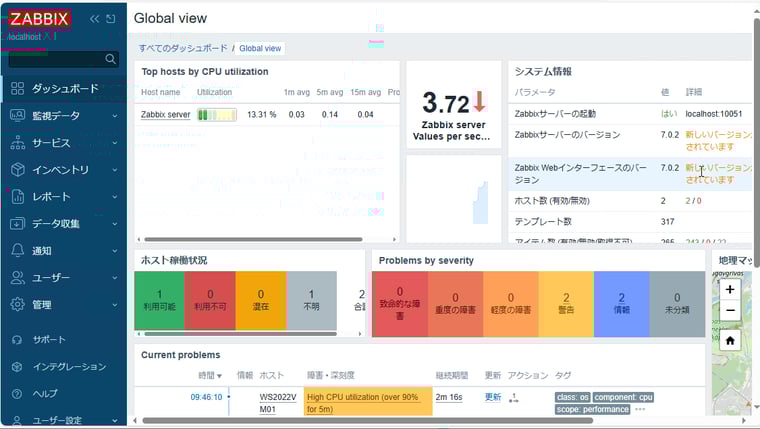The image size is (760, 429).
Task: Click the ユーザー設定 person icon
Action: pos(17,420)
